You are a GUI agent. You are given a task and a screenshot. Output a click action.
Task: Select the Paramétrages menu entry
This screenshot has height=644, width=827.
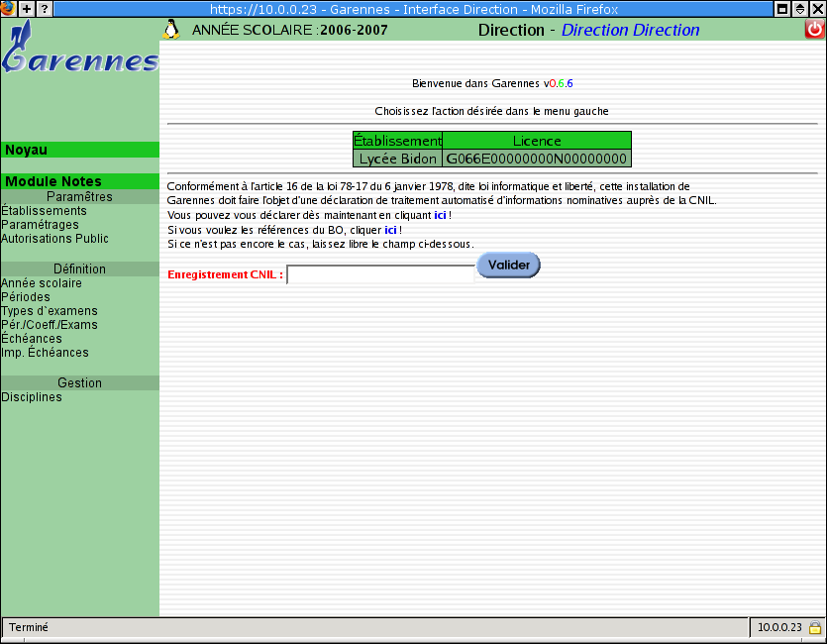coord(41,225)
